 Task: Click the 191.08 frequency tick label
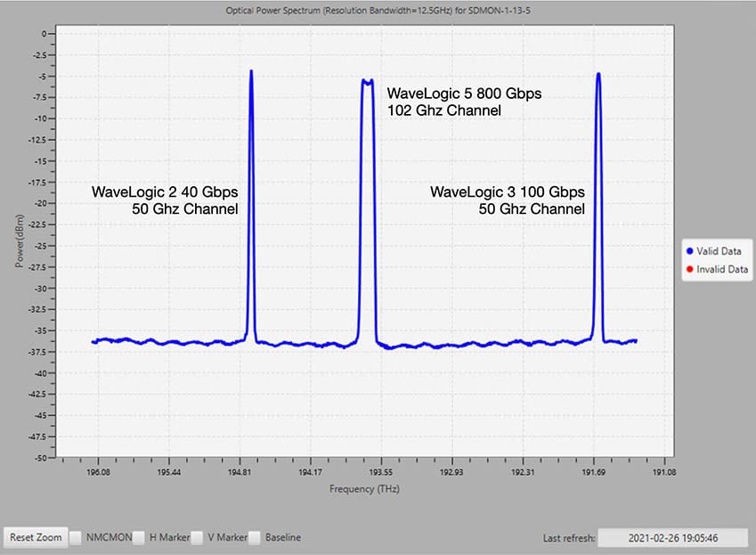[x=664, y=472]
